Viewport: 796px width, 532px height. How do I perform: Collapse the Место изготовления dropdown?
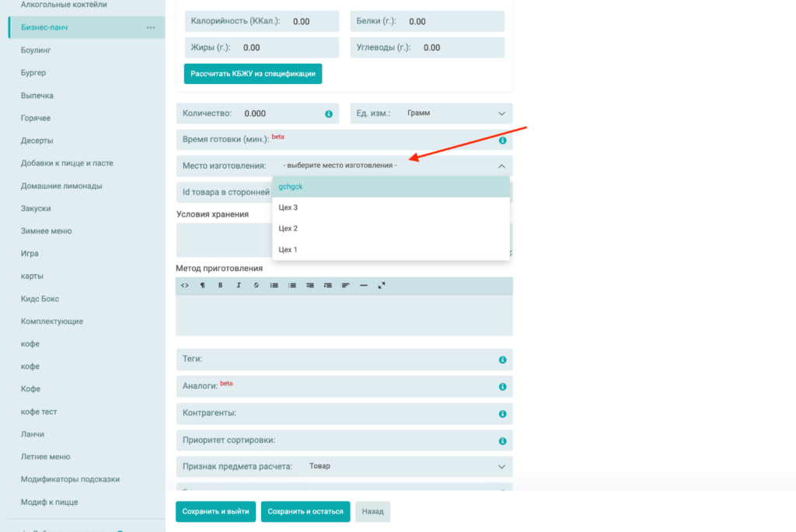pyautogui.click(x=501, y=166)
